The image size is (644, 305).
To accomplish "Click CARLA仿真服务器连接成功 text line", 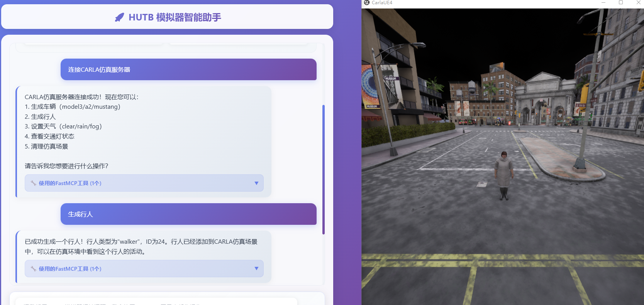I will (x=81, y=97).
